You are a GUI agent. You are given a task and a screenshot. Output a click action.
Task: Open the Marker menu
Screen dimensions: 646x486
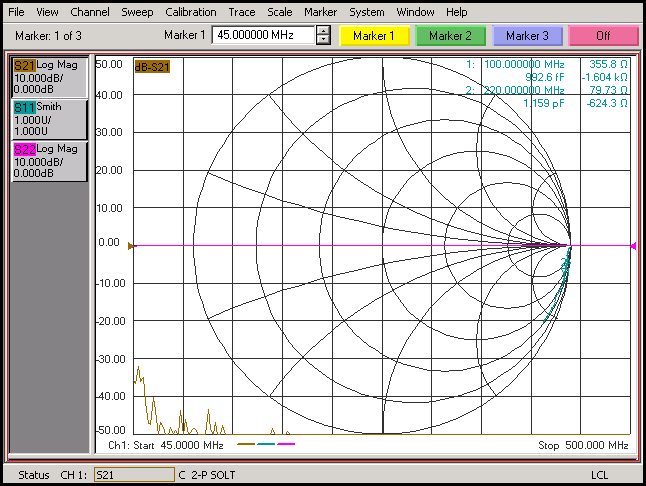(321, 12)
